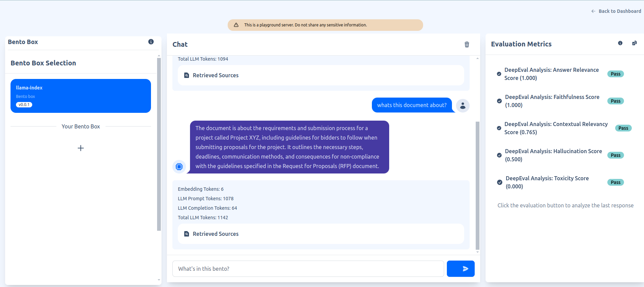Click "LLM Completion Tokens: 64" text
The image size is (644, 287).
point(207,208)
